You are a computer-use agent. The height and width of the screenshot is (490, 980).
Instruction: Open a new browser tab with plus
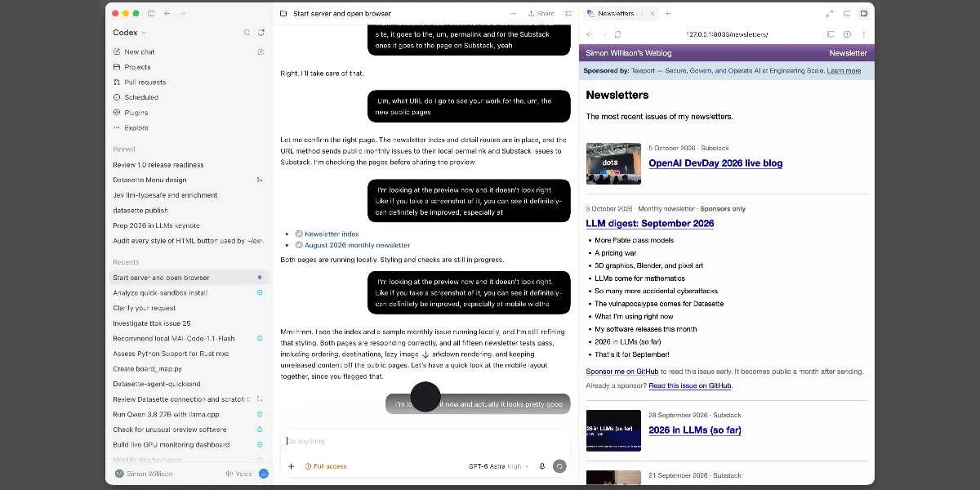(667, 13)
